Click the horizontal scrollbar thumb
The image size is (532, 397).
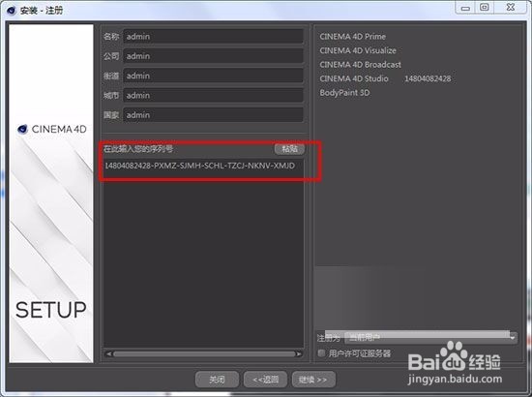tap(204, 353)
